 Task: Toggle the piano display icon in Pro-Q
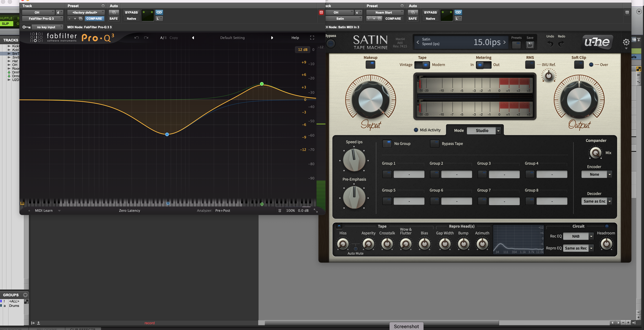coord(22,203)
